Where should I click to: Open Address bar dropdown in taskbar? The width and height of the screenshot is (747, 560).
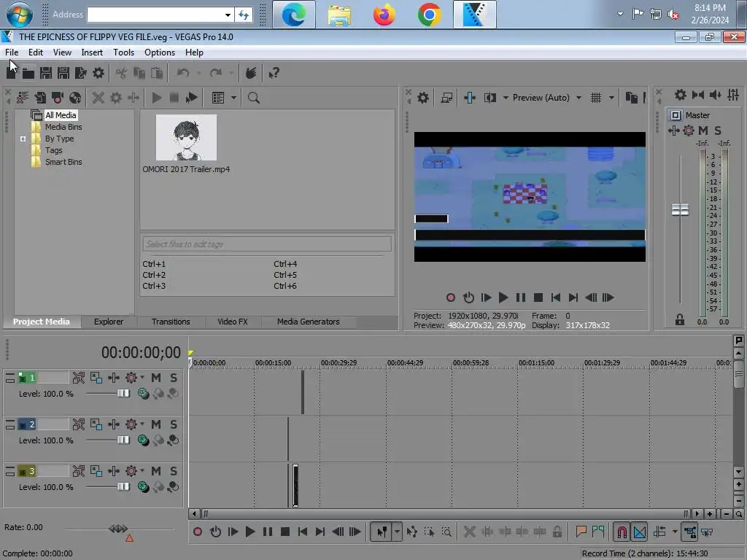coord(228,15)
